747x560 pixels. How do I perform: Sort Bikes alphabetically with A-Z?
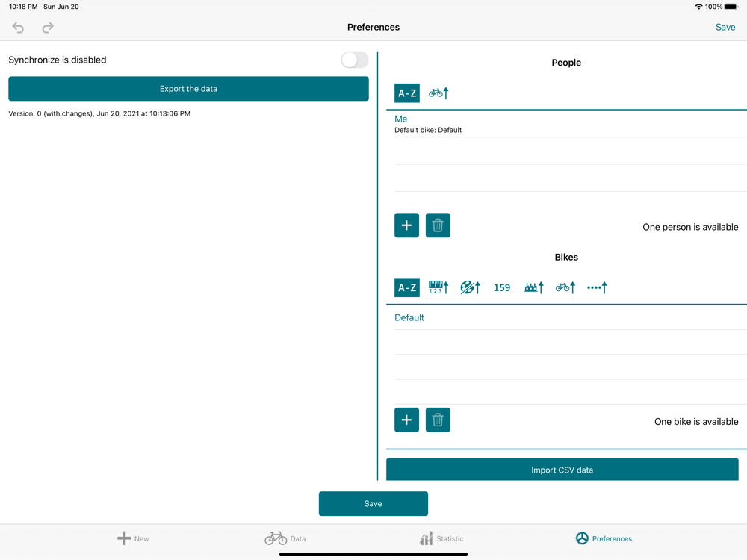tap(407, 287)
